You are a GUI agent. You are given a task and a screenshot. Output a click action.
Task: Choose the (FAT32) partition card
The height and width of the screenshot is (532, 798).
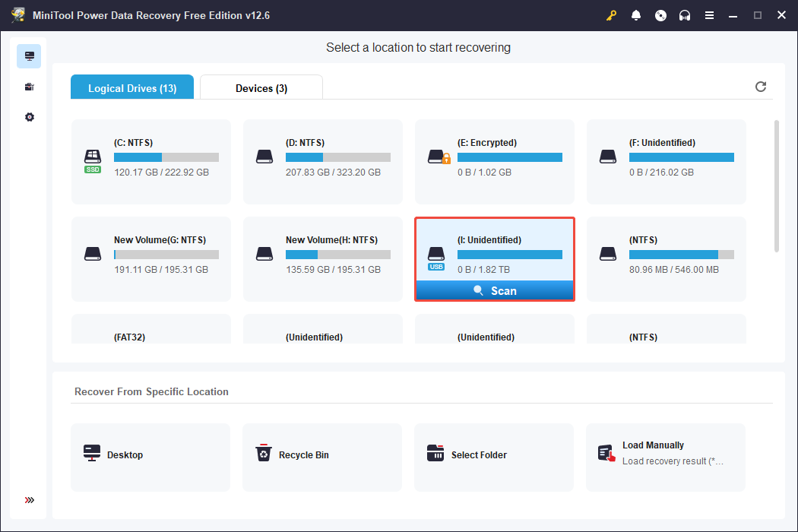(151, 329)
